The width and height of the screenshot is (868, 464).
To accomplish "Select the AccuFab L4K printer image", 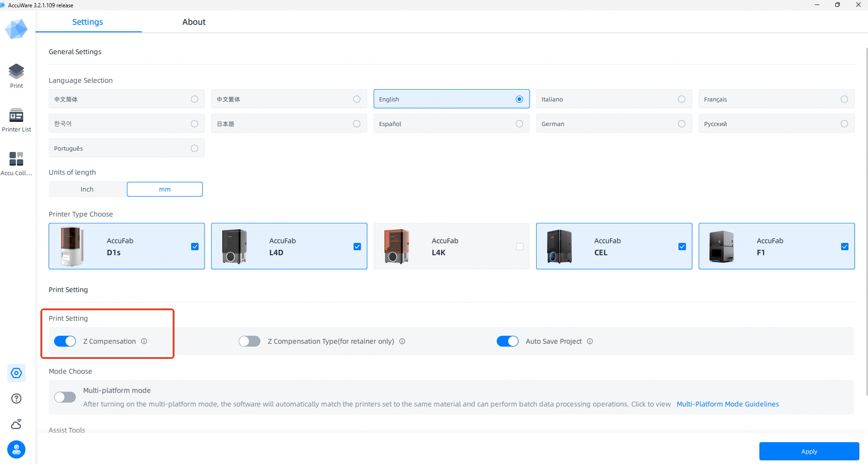I will click(397, 246).
